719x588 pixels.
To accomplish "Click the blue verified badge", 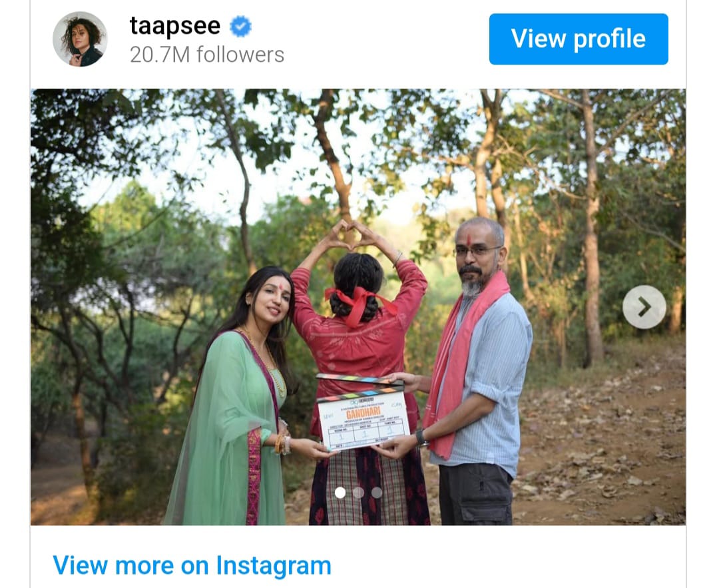I will [x=241, y=27].
